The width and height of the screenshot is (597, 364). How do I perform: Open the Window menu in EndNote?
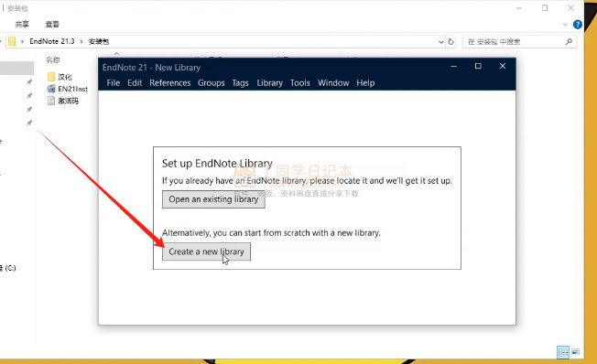[333, 83]
